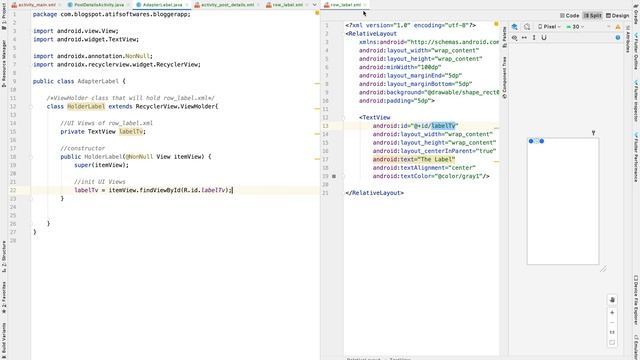Toggle the magnet autoconnect icon

[544, 38]
